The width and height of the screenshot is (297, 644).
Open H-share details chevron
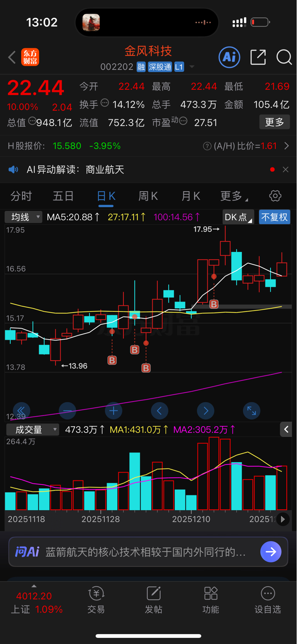point(287,146)
